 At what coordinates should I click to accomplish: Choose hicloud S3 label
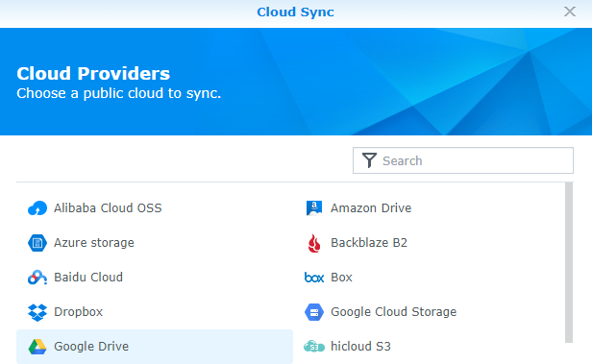pos(360,347)
